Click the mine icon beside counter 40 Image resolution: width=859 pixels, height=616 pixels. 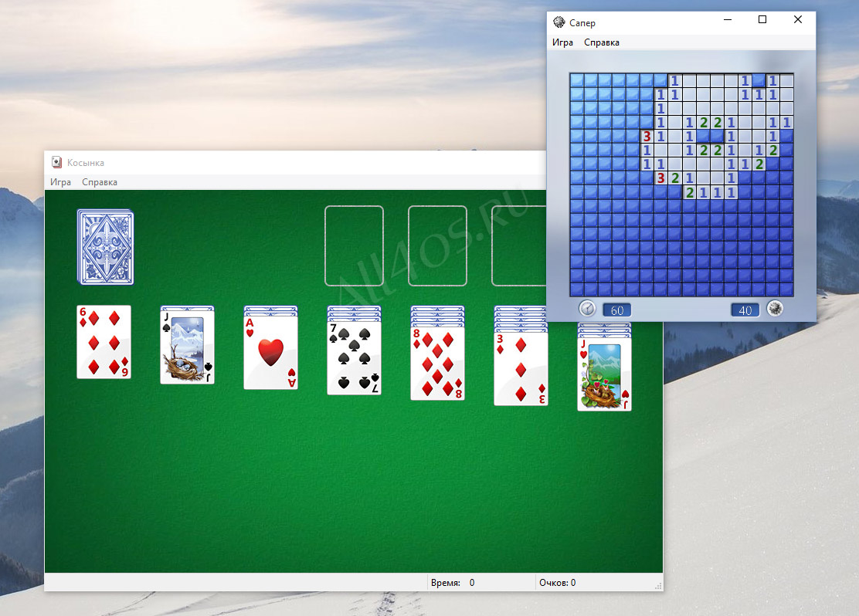point(775,309)
